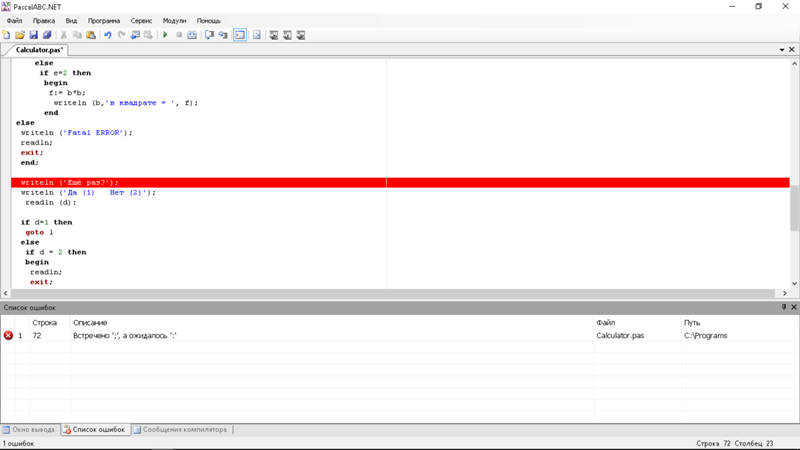The width and height of the screenshot is (800, 450).
Task: Click the Undo arrow icon
Action: coord(108,35)
